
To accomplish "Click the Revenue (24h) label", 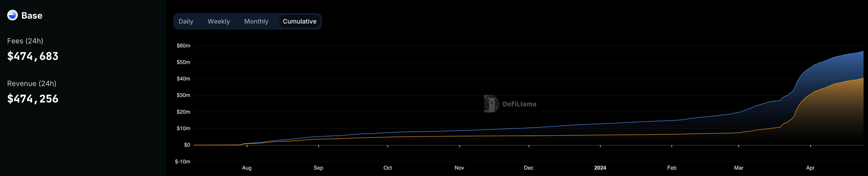I will pyautogui.click(x=32, y=83).
